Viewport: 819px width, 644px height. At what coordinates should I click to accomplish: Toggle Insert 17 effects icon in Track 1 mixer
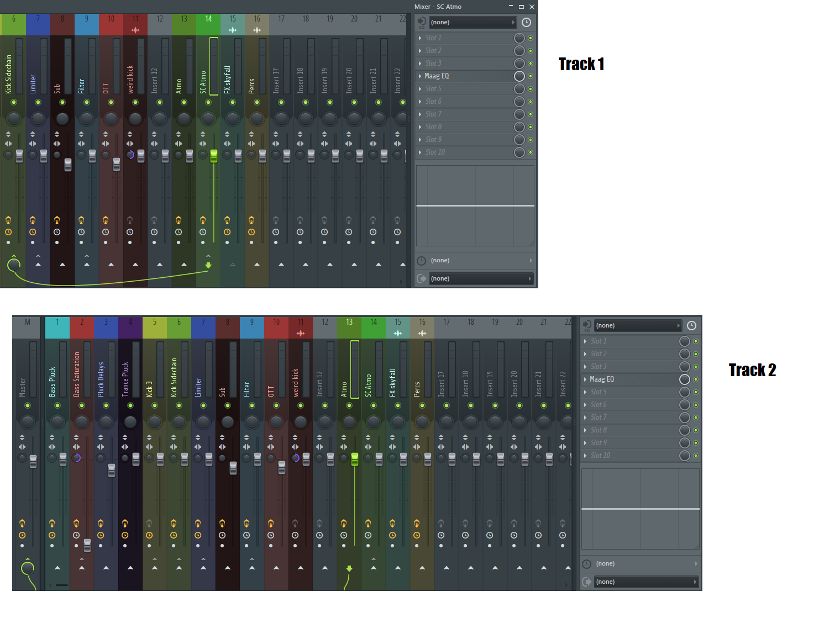click(x=276, y=220)
